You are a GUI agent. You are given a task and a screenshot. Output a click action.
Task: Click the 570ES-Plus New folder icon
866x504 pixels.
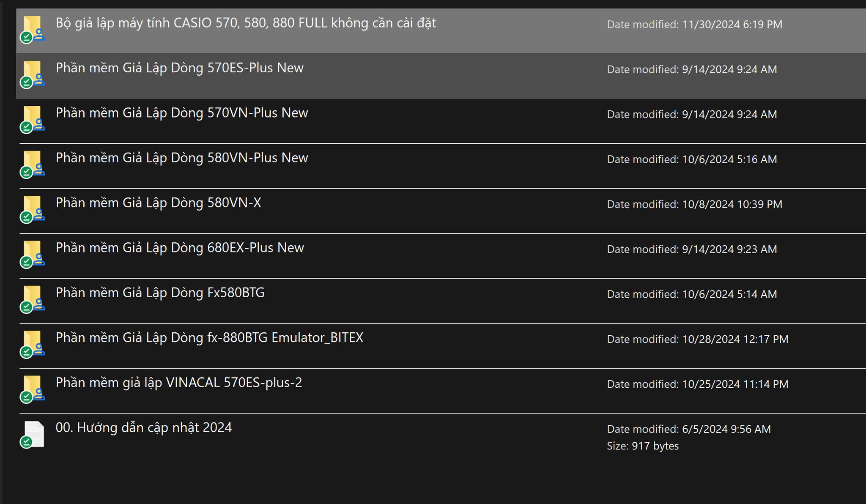click(33, 74)
